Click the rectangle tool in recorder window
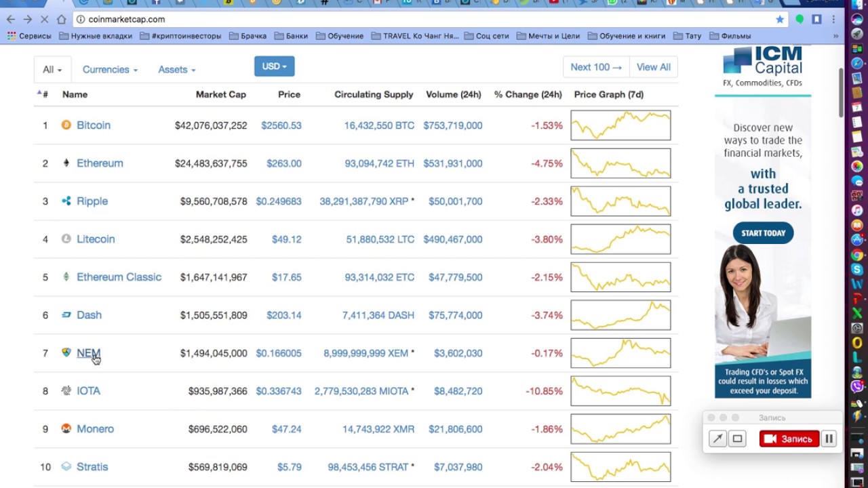Viewport: 868px width, 488px height. [x=737, y=439]
